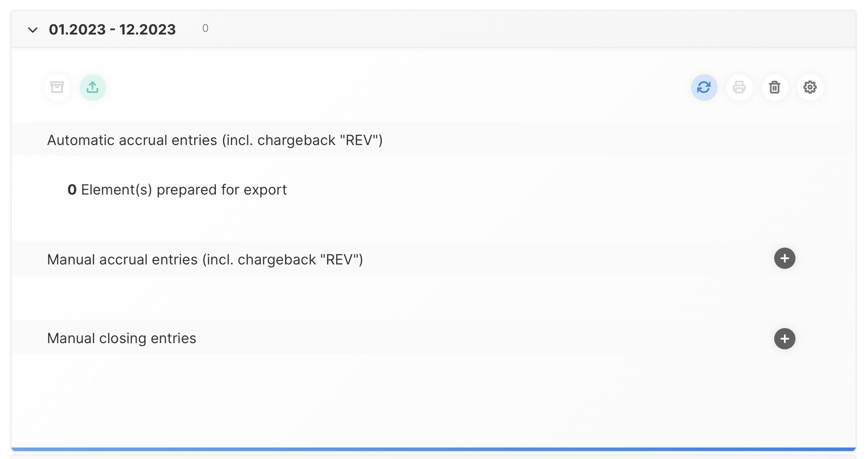This screenshot has width=868, height=459.
Task: Click the empty area below Manual closing entries
Action: coord(434,398)
